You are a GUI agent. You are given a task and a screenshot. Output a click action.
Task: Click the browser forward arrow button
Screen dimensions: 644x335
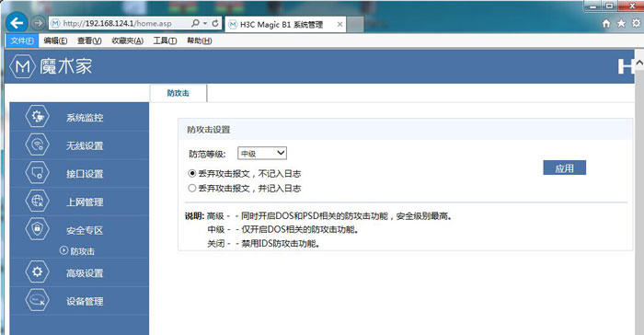[38, 23]
